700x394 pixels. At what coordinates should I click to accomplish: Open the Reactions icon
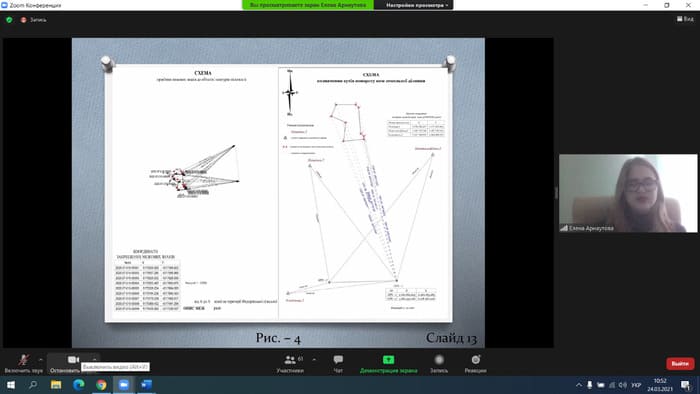pos(475,360)
